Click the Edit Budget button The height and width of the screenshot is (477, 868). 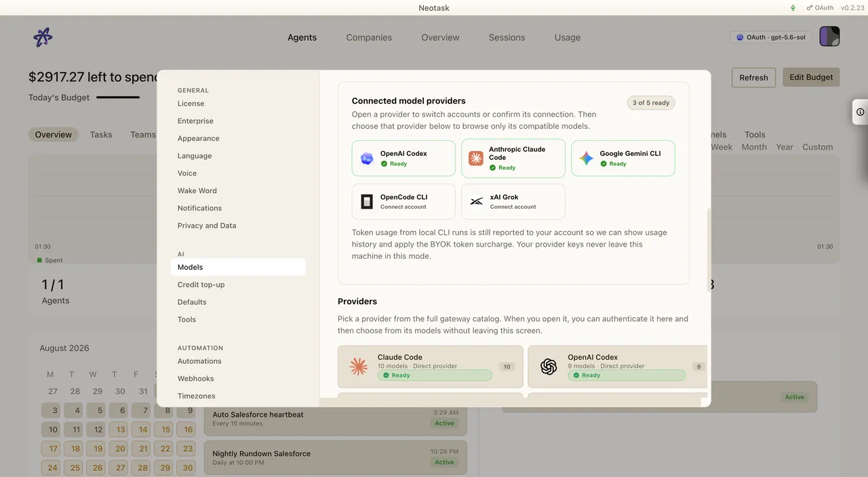point(811,77)
